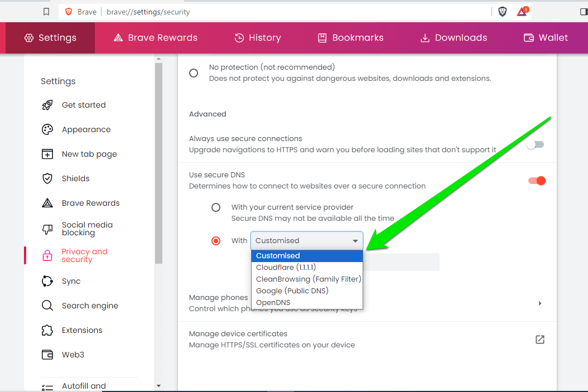Screen dimensions: 588x392
Task: Choose OpenDNS in provider list
Action: (307, 302)
